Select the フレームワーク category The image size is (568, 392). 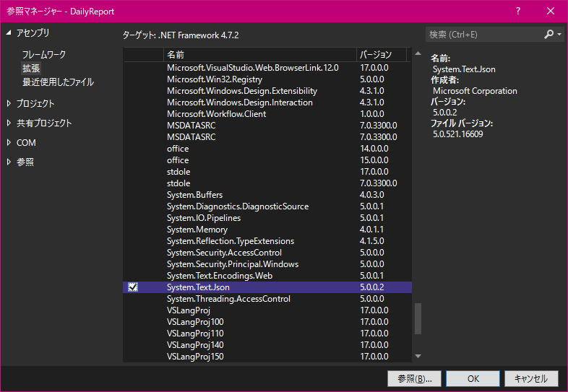[44, 55]
